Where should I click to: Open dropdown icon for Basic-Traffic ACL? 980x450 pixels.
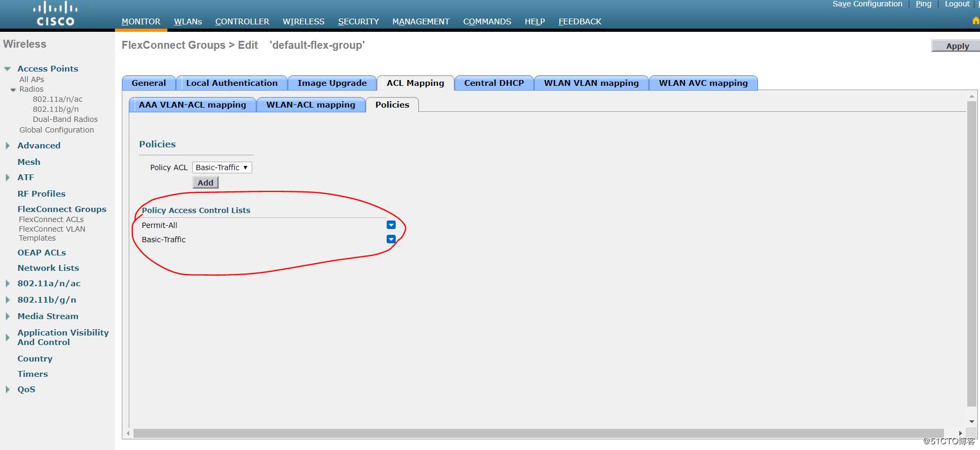click(x=391, y=239)
